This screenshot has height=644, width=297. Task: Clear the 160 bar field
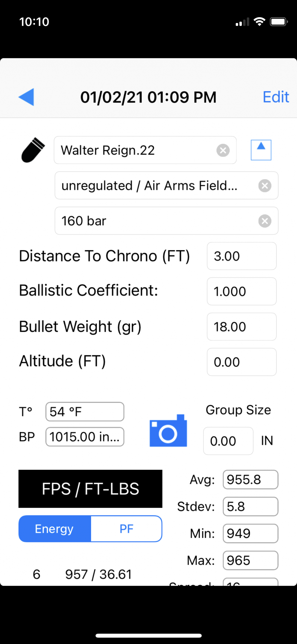coord(265,221)
